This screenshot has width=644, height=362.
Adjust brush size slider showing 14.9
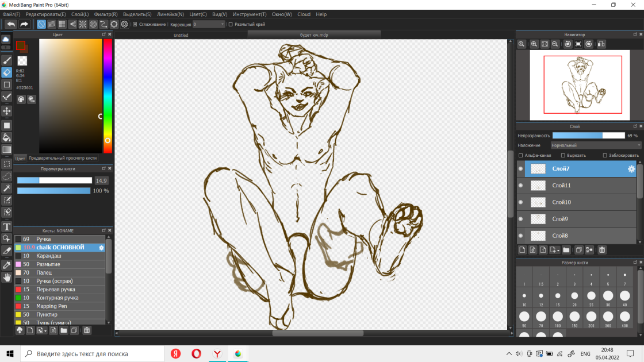point(54,180)
